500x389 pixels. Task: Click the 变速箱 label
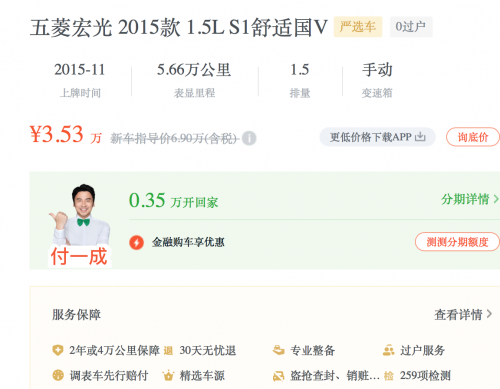point(377,93)
